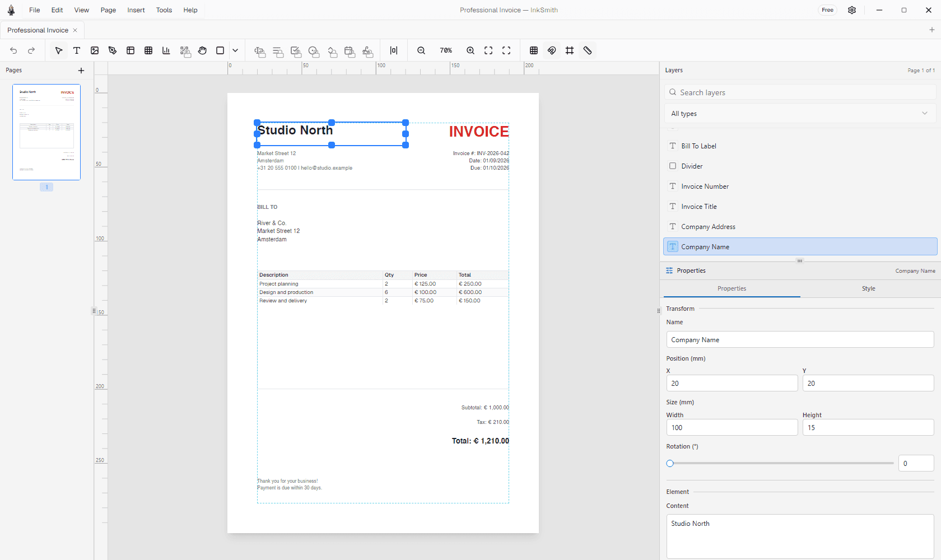
Task: Open the File menu
Action: [x=35, y=10]
